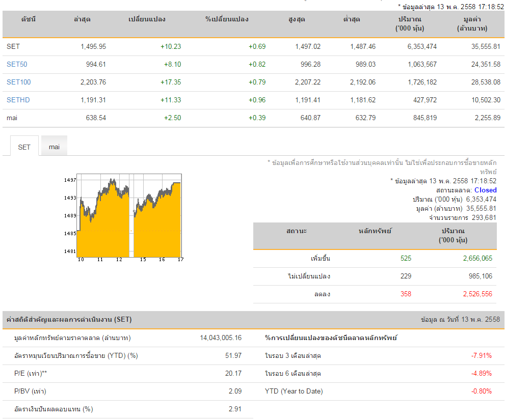Click the 'SET' row label in index table
This screenshot has width=505, height=420.
pyautogui.click(x=13, y=47)
